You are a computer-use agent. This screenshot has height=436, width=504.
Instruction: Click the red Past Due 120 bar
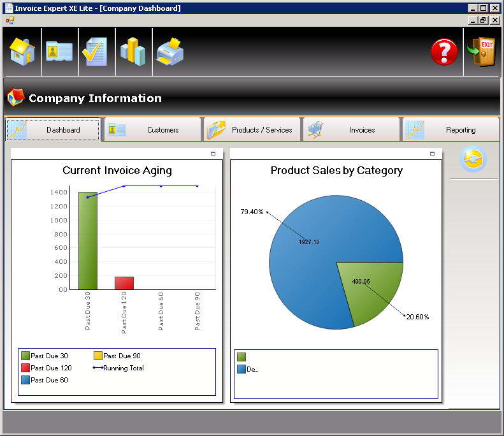coord(124,283)
